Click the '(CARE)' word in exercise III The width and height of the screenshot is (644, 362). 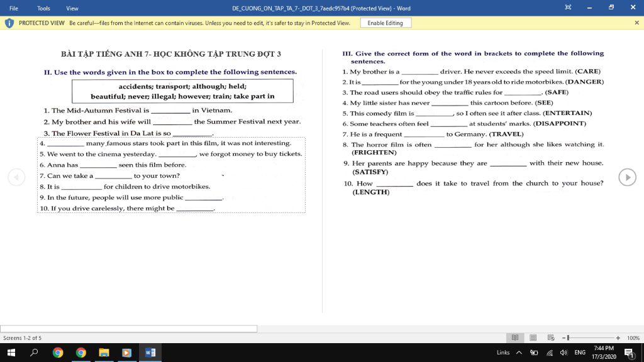587,72
